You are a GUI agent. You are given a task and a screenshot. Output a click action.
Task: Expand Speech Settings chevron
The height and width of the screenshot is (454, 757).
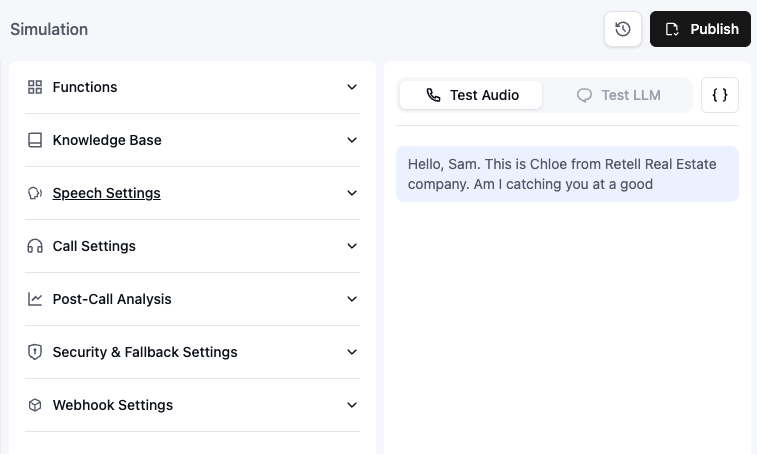(x=352, y=193)
